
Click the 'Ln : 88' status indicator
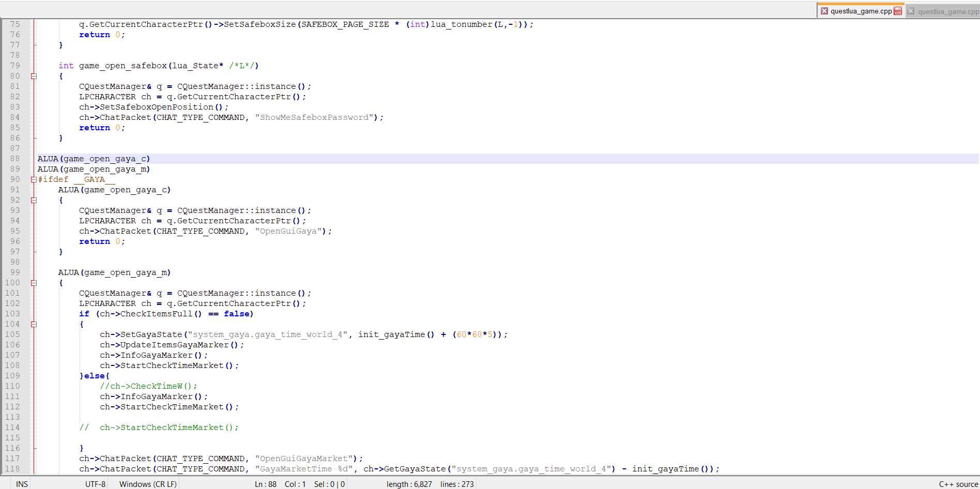pos(266,484)
